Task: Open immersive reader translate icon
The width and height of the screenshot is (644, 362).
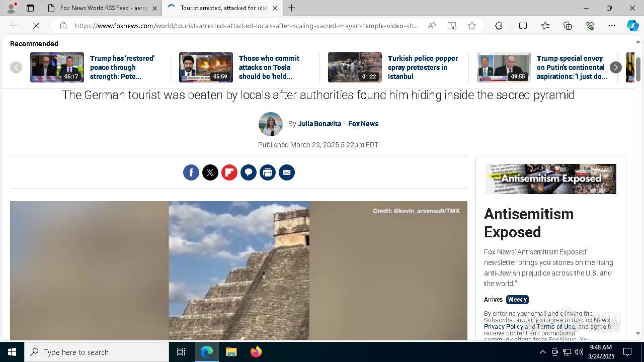Action: 452,26
